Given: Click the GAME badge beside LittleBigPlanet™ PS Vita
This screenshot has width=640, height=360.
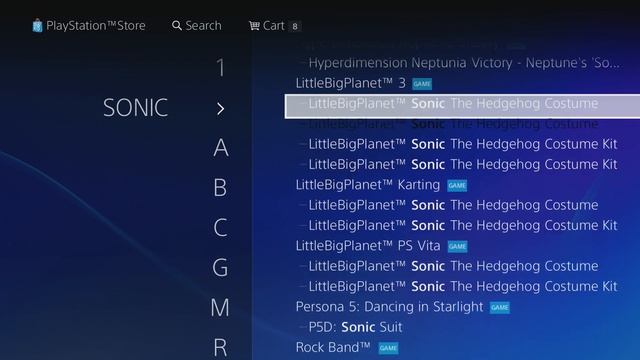Looking at the screenshot, I should 457,247.
